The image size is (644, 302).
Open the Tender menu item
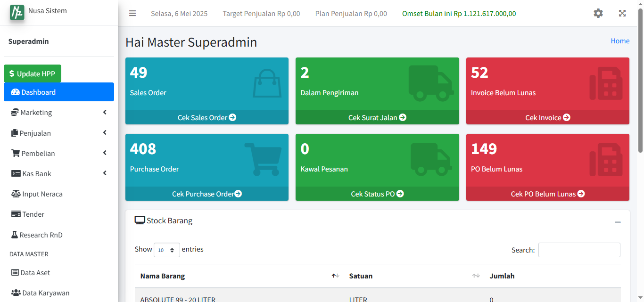[x=33, y=214]
